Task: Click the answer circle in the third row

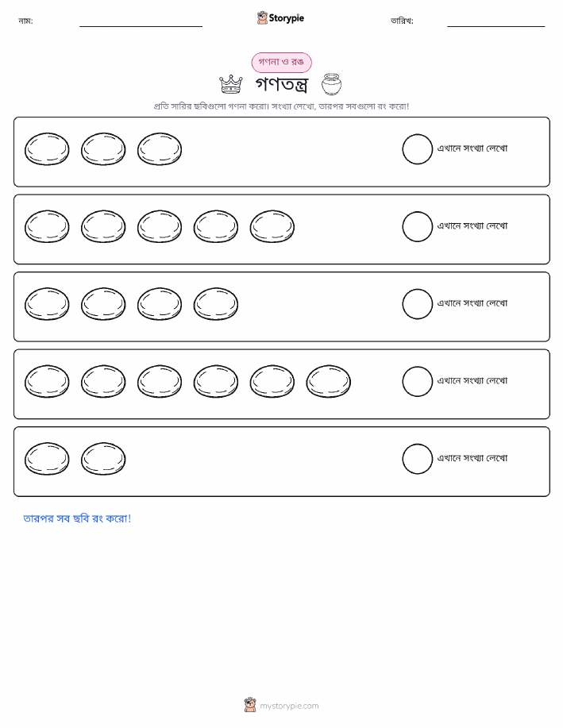Action: pos(417,304)
